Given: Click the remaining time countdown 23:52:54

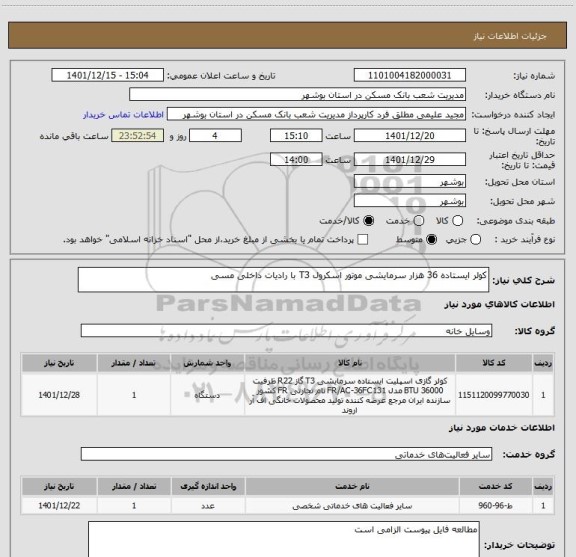Looking at the screenshot, I should point(138,136).
